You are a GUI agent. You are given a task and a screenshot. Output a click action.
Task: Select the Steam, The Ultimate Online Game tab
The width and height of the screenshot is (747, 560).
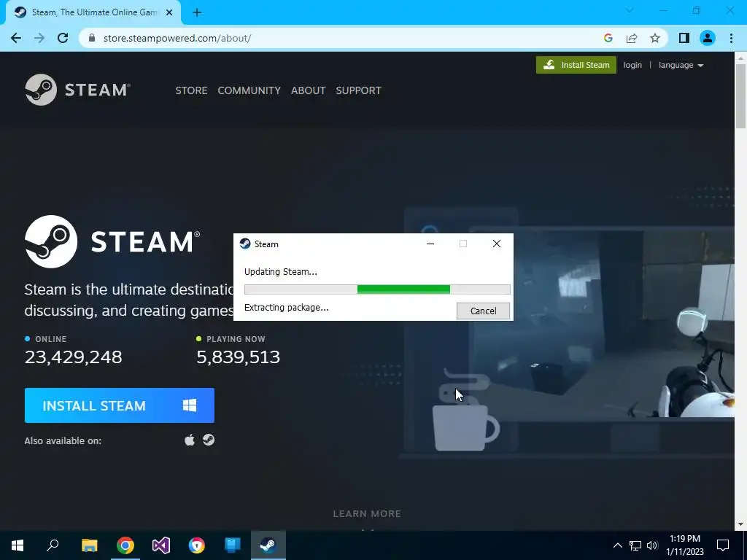pos(93,13)
